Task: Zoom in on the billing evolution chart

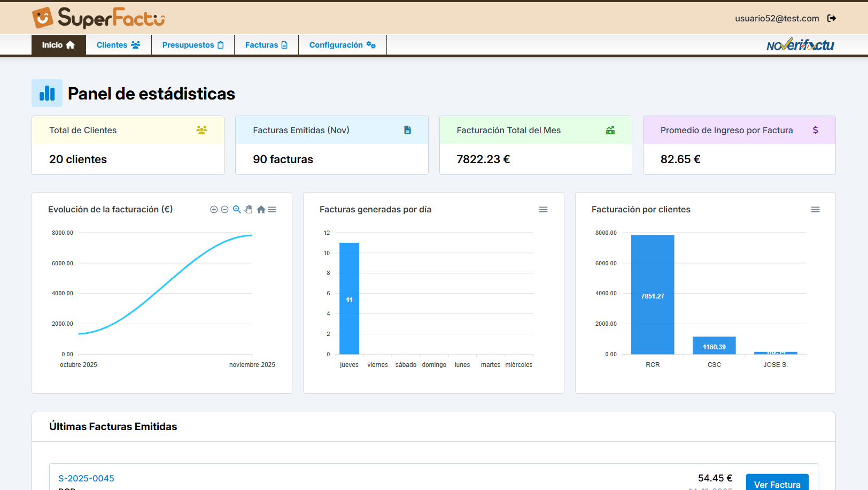Action: coord(214,210)
